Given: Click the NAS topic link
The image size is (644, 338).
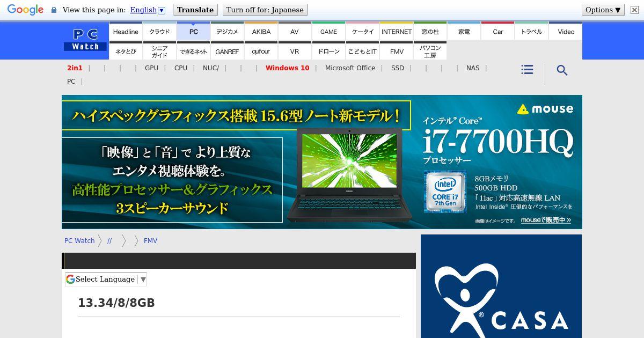Looking at the screenshot, I should 473,68.
